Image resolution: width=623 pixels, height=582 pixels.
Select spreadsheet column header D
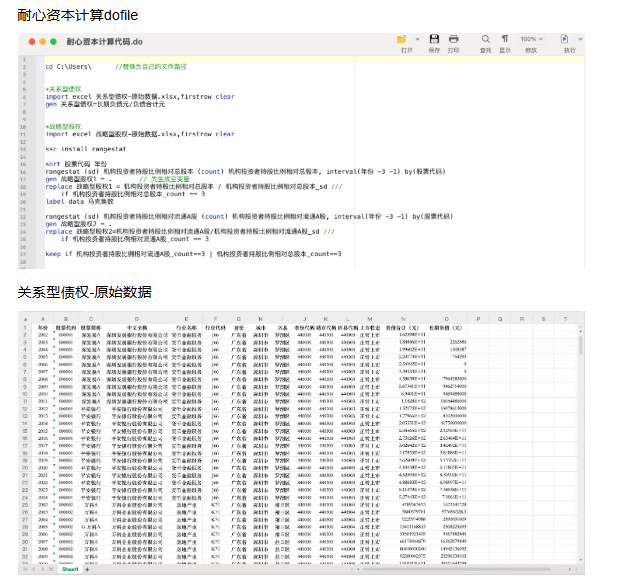[x=137, y=319]
